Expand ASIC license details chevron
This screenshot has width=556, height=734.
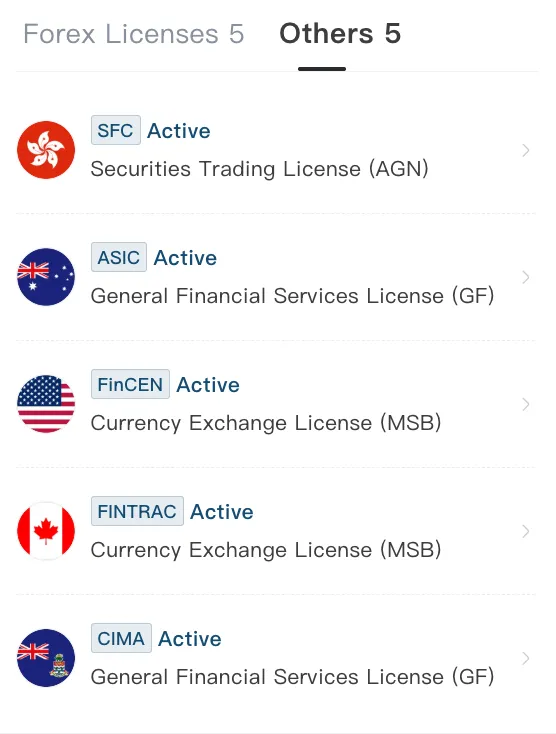[x=526, y=277]
